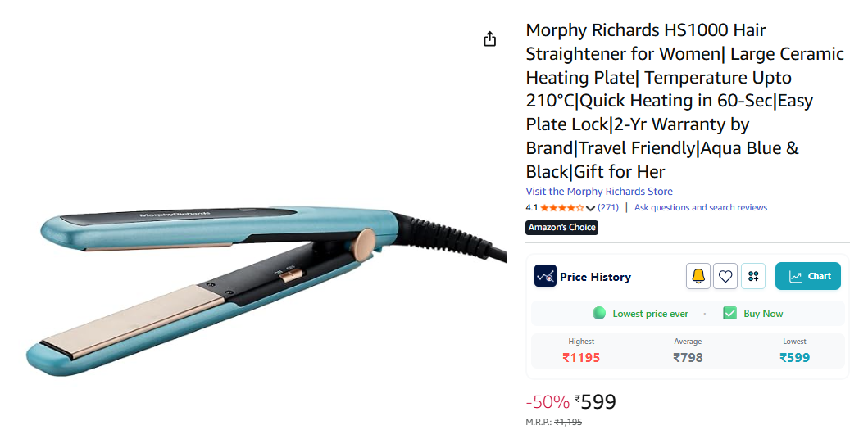
Task: Expand the rating breakdown chevron
Action: pyautogui.click(x=590, y=208)
